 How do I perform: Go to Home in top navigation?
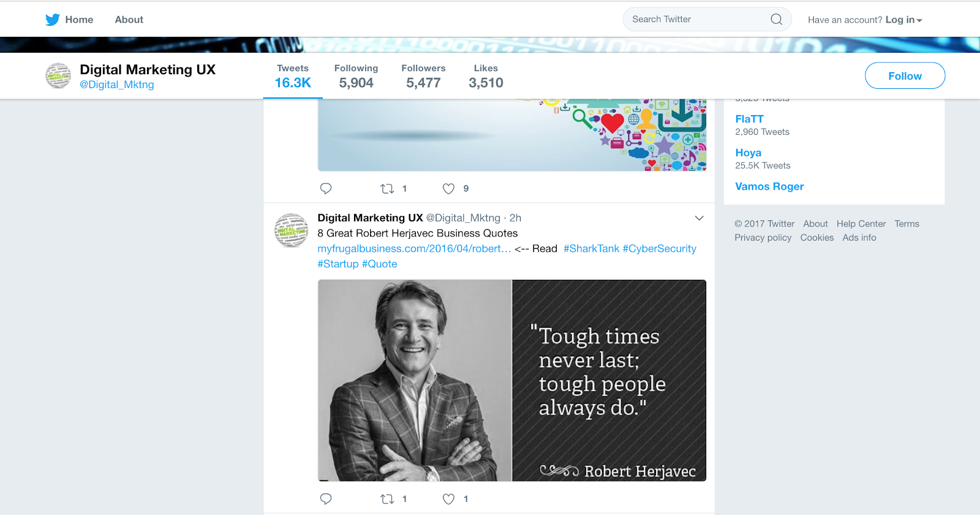79,20
